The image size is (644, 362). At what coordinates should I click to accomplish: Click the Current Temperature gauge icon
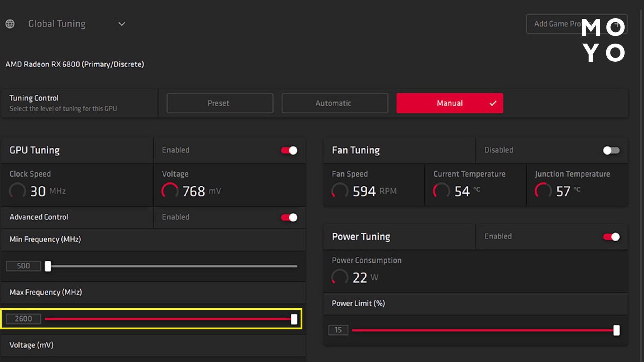click(x=441, y=191)
